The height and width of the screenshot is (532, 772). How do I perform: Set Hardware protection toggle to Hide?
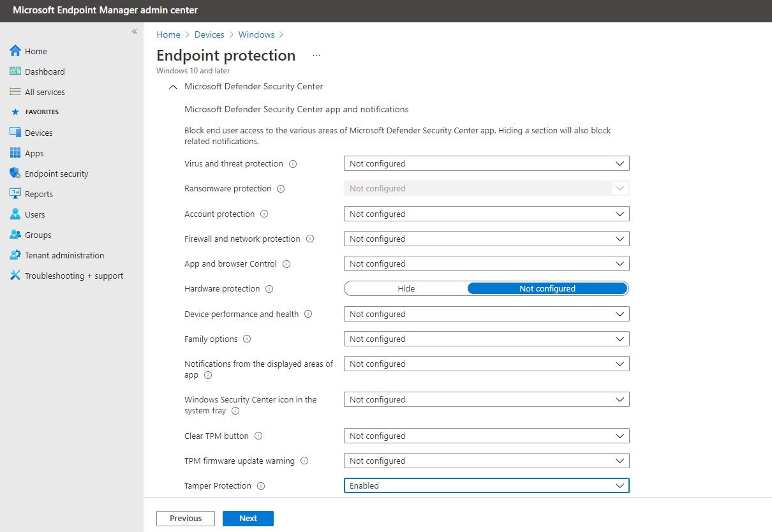(406, 288)
